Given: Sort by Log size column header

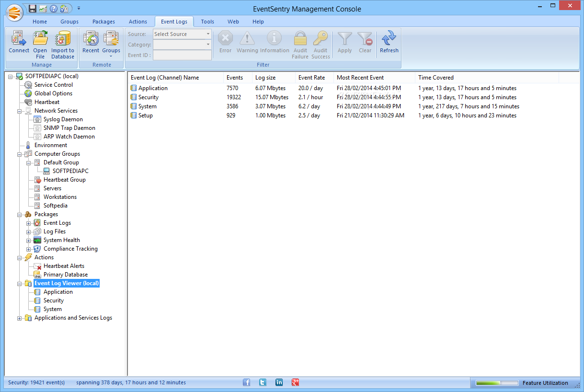Looking at the screenshot, I should coord(274,78).
